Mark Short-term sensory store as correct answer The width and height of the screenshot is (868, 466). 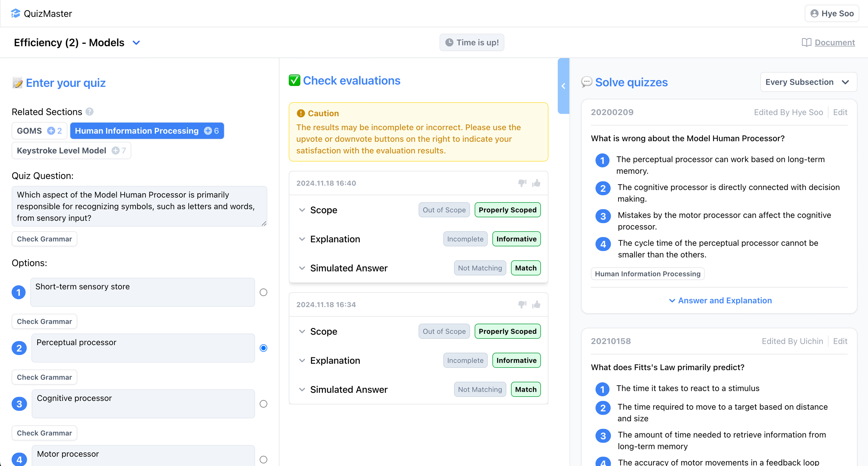pyautogui.click(x=263, y=292)
